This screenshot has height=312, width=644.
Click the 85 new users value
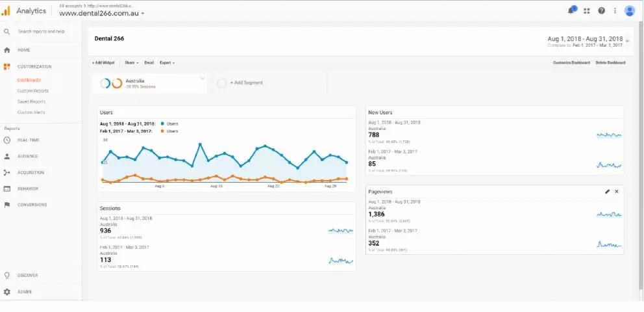[x=372, y=164]
